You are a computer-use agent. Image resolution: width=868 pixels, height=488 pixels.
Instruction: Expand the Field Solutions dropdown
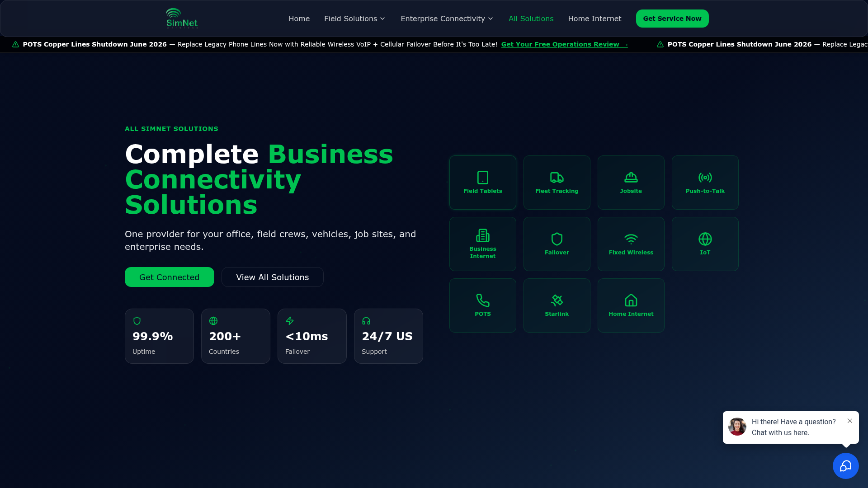pos(355,19)
